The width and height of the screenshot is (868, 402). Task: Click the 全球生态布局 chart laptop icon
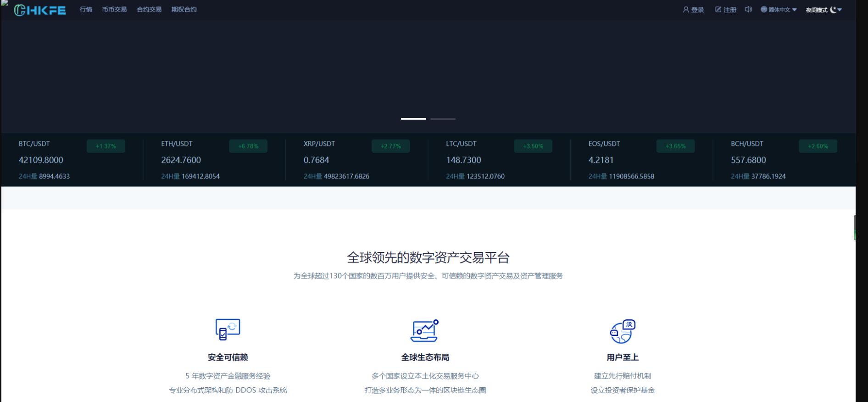(x=424, y=331)
